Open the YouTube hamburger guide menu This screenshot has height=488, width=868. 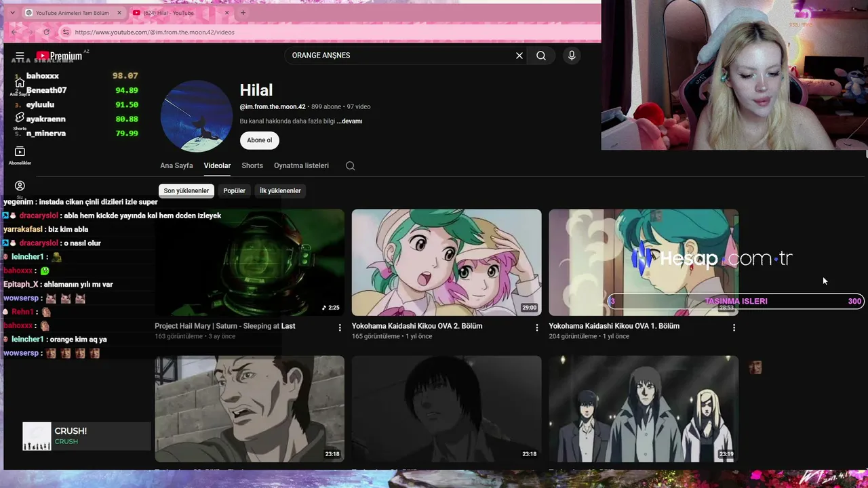tap(20, 56)
